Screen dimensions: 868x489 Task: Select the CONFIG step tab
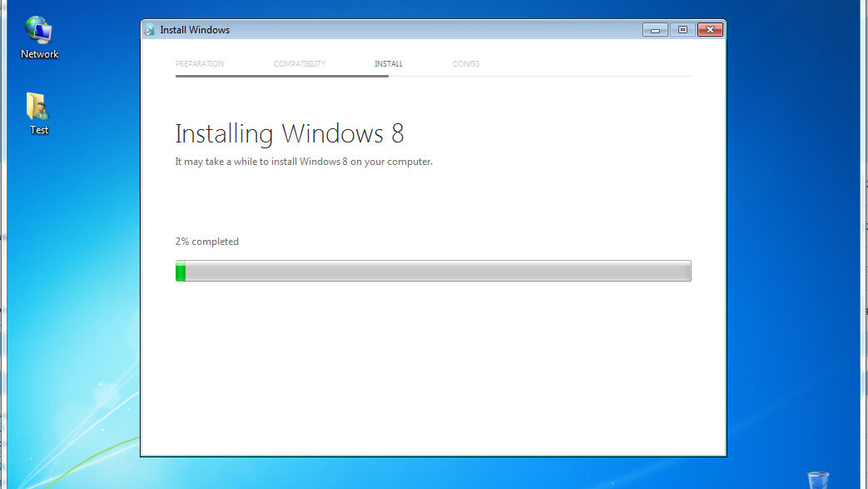tap(466, 64)
